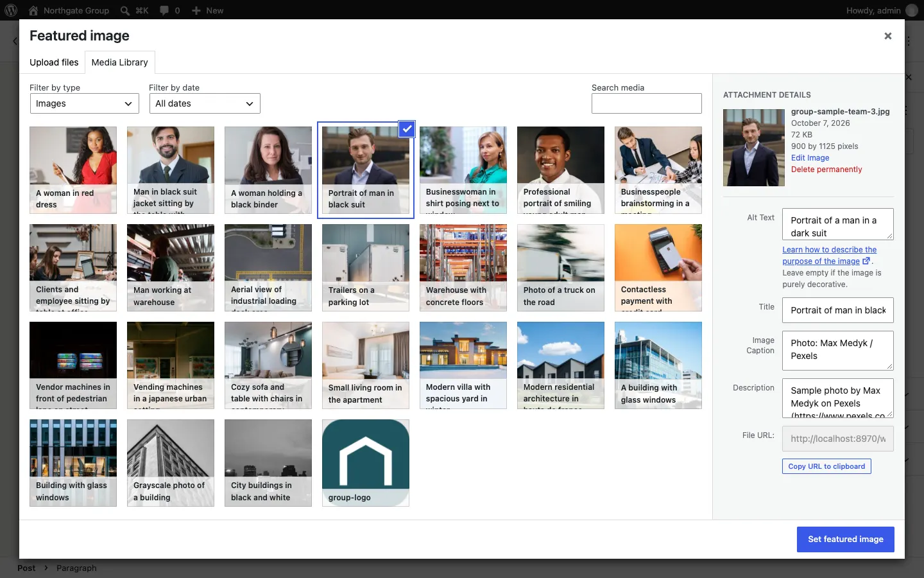The height and width of the screenshot is (578, 924).
Task: Select the woman in red dress image
Action: click(73, 170)
